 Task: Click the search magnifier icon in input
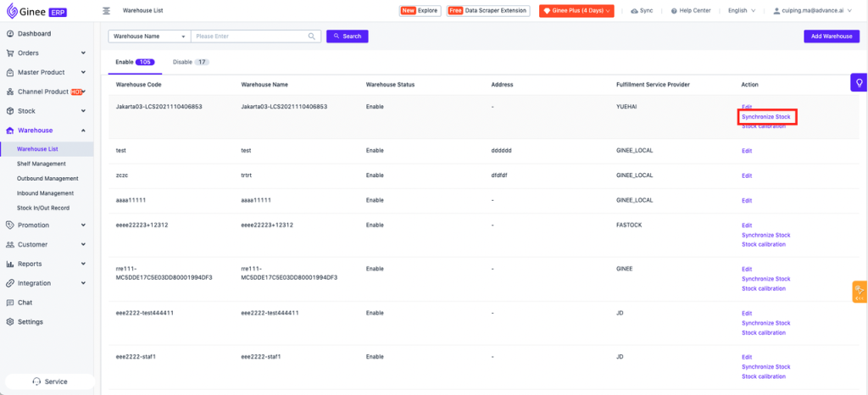click(312, 36)
